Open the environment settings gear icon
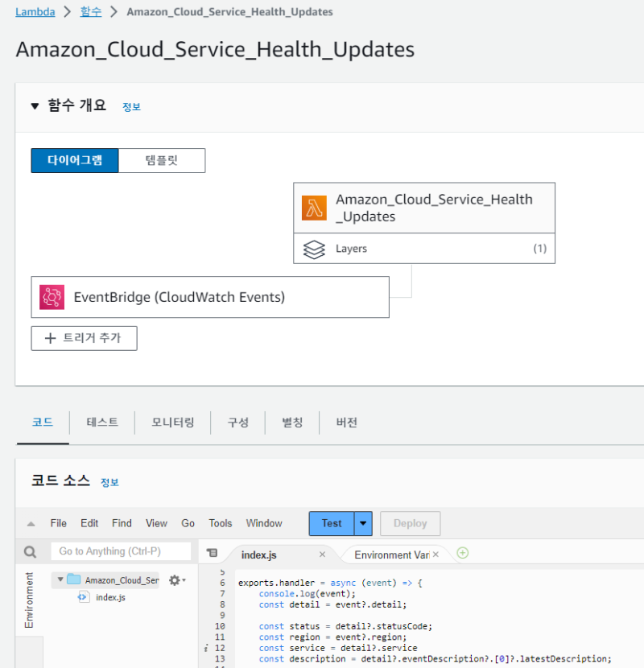 point(175,580)
